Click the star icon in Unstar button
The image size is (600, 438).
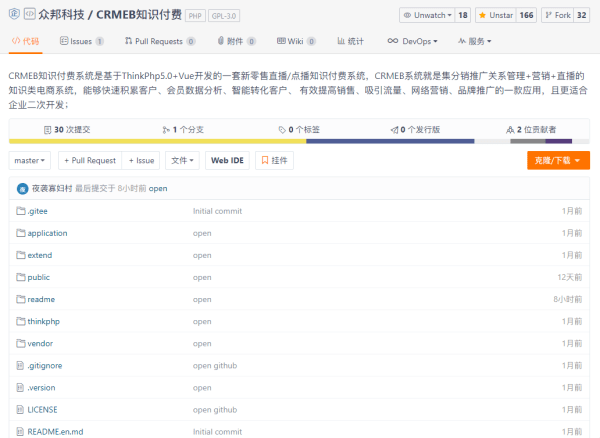(483, 15)
